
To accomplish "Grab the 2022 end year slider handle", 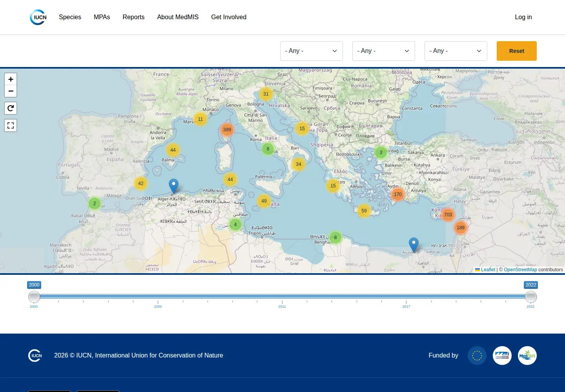I will [x=531, y=297].
